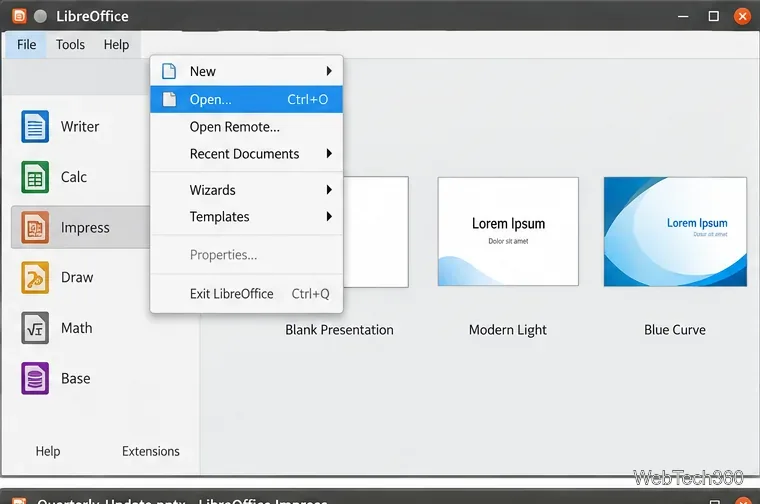Expand the Wizards submenu arrow
The height and width of the screenshot is (504, 760).
click(x=329, y=190)
